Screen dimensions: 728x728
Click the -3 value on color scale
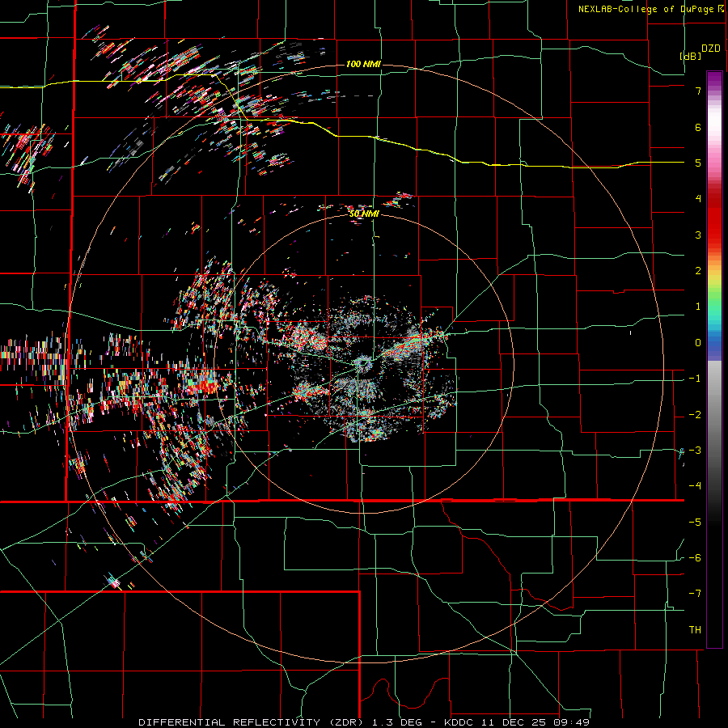pos(695,451)
